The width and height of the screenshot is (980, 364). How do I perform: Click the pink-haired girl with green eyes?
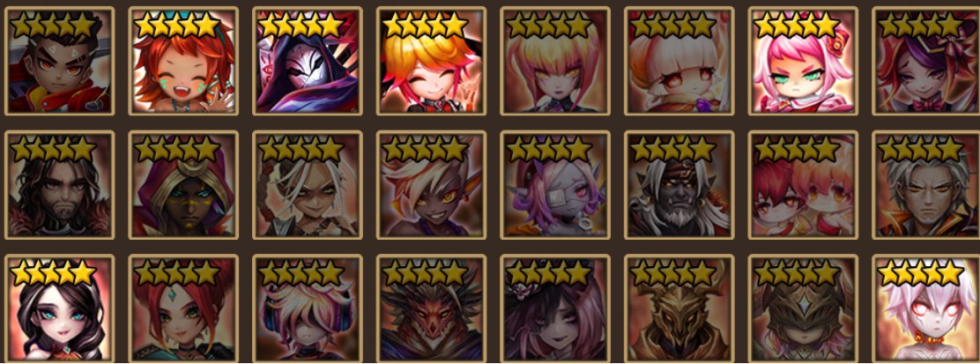pos(803,62)
